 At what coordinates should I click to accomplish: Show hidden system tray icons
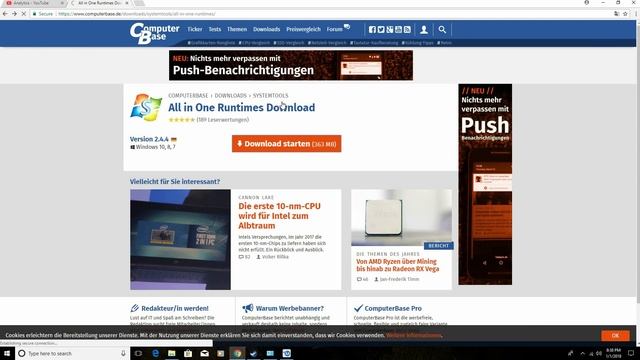coord(582,353)
